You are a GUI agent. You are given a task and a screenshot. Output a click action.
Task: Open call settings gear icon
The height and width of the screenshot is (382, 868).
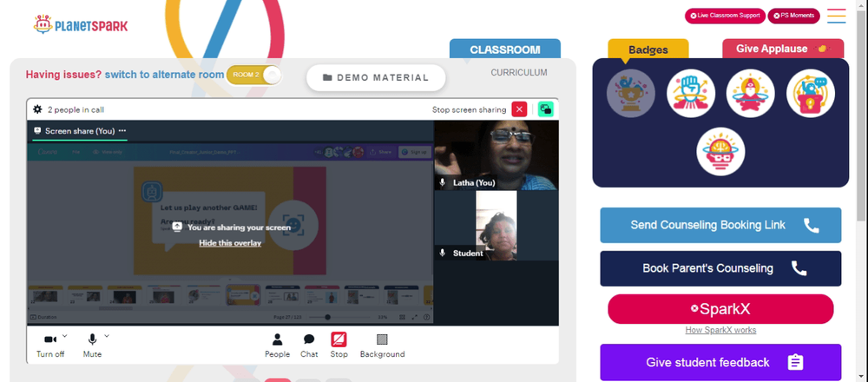pyautogui.click(x=37, y=109)
